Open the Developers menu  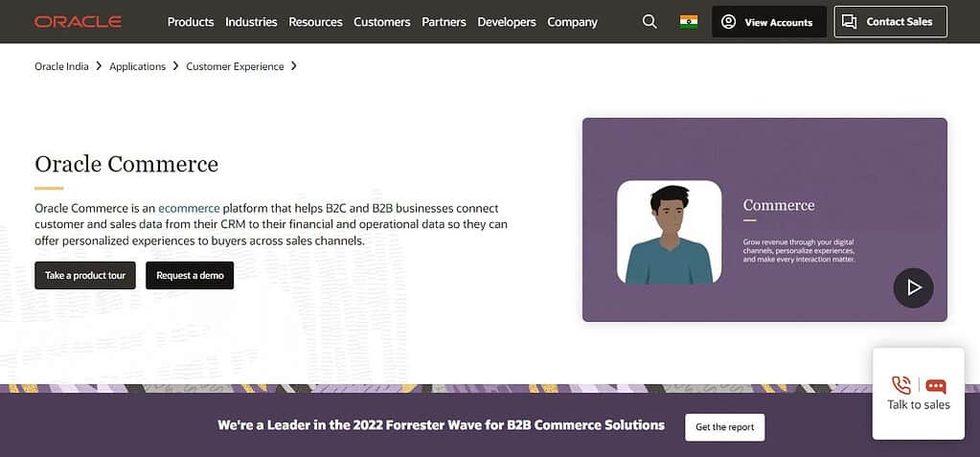click(x=507, y=22)
